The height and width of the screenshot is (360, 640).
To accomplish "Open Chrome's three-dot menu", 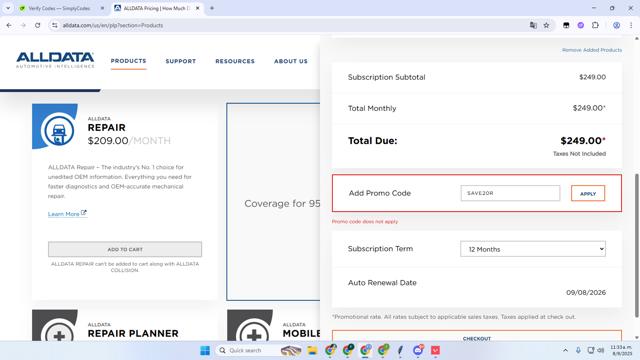I will click(631, 25).
